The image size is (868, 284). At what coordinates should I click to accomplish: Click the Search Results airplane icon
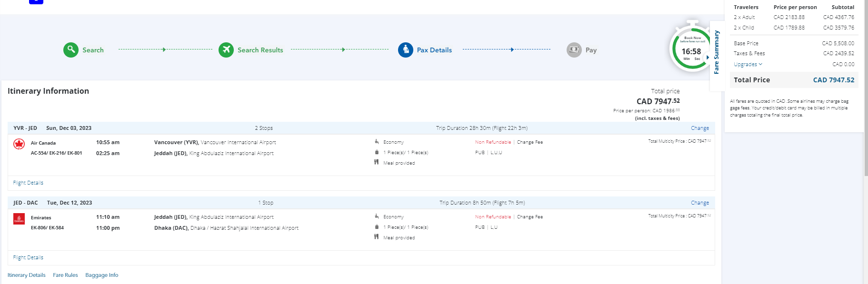(226, 50)
